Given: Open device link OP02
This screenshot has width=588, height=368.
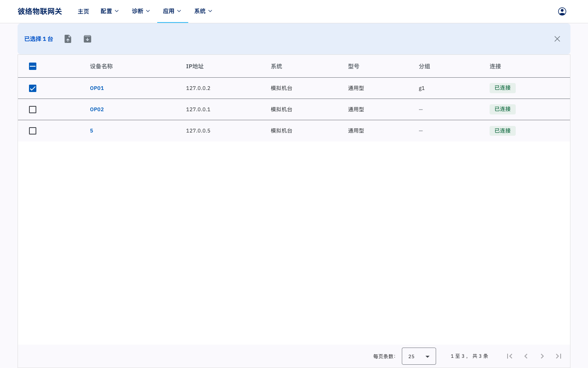Looking at the screenshot, I should pyautogui.click(x=97, y=110).
